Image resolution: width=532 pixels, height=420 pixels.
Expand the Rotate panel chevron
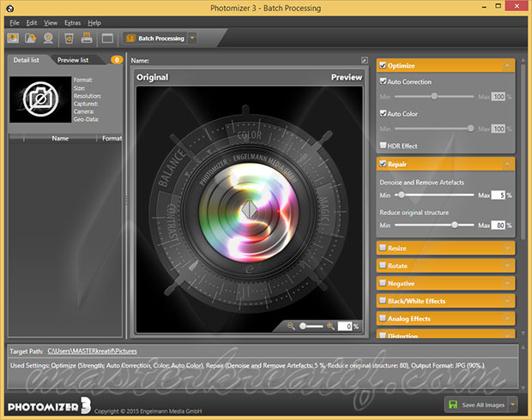507,266
